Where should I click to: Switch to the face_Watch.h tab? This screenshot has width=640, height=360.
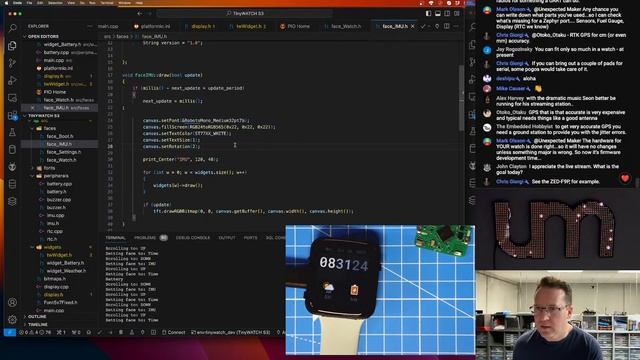coord(346,26)
